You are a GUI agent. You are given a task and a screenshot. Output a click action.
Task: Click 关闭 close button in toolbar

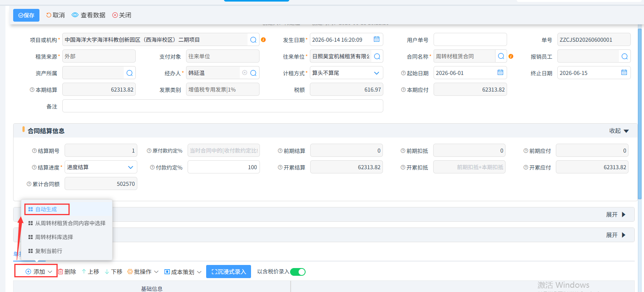pos(121,15)
